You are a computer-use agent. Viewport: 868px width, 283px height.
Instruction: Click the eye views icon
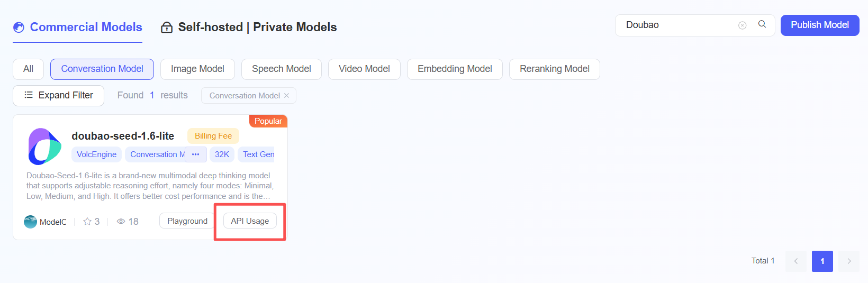(x=121, y=222)
